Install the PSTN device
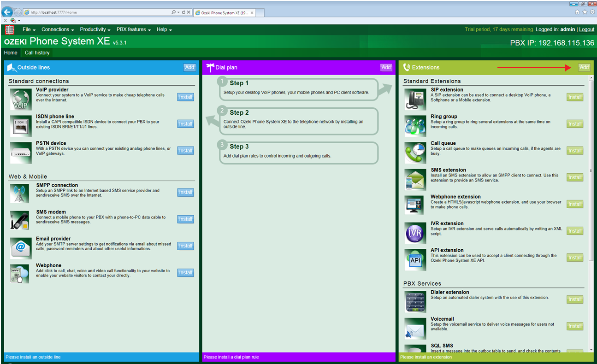 point(186,151)
